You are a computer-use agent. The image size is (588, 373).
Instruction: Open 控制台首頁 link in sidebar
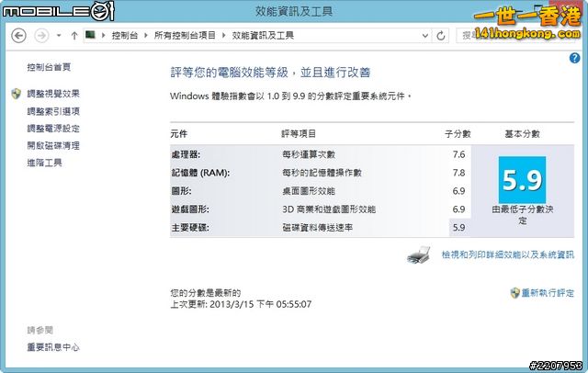click(49, 67)
